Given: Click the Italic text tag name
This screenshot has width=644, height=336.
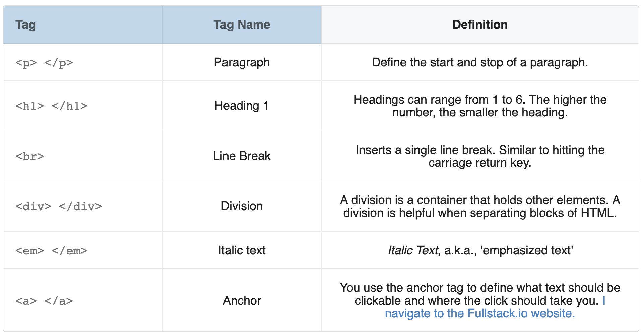Looking at the screenshot, I should (x=242, y=250).
